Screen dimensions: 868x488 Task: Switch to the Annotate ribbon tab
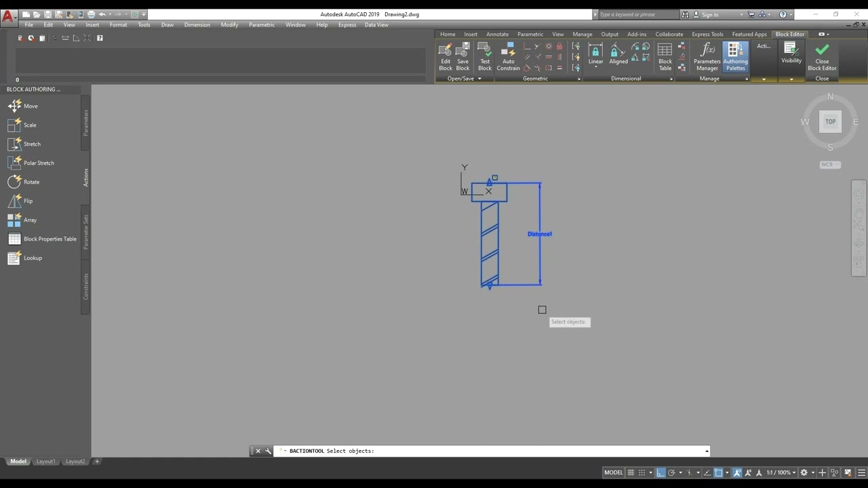(x=497, y=34)
